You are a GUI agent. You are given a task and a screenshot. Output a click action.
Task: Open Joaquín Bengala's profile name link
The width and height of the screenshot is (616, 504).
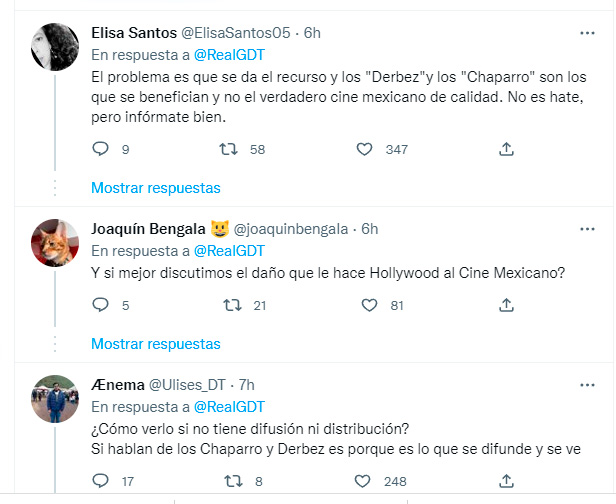pyautogui.click(x=145, y=228)
